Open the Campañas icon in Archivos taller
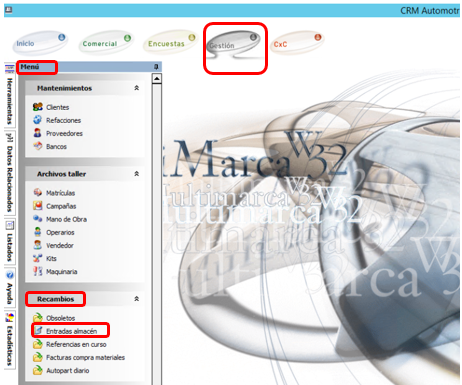The height and width of the screenshot is (385, 462). 38,206
